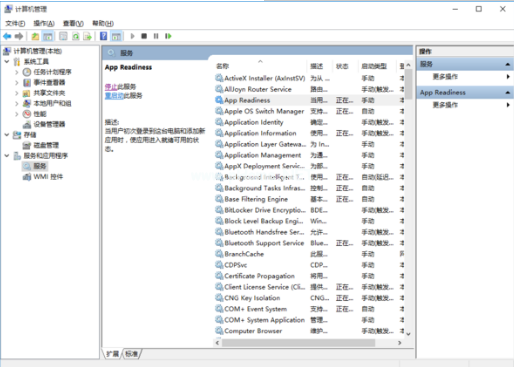
Task: Open 磁盘管理 in the tree
Action: tap(46, 145)
